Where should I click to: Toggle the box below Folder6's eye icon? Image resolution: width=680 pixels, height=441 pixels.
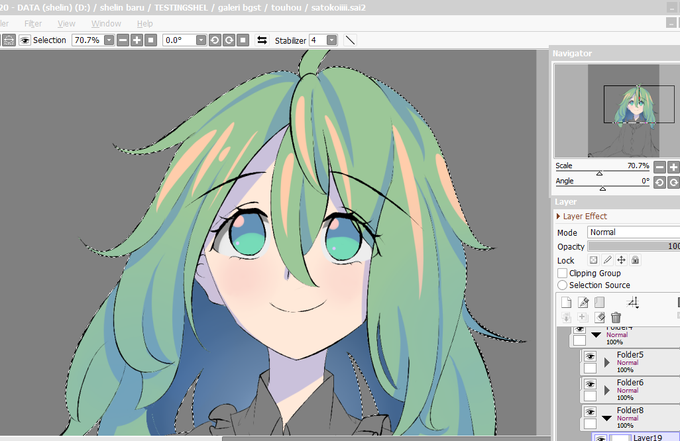590,396
